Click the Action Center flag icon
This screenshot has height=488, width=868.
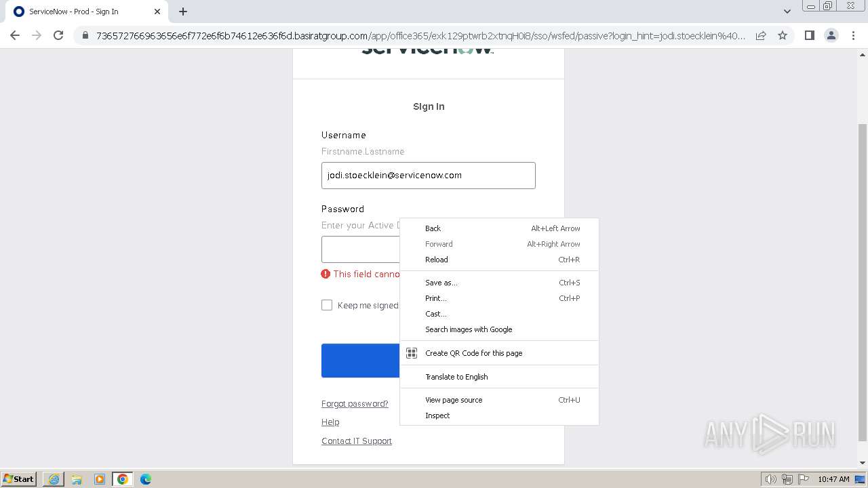tap(803, 479)
